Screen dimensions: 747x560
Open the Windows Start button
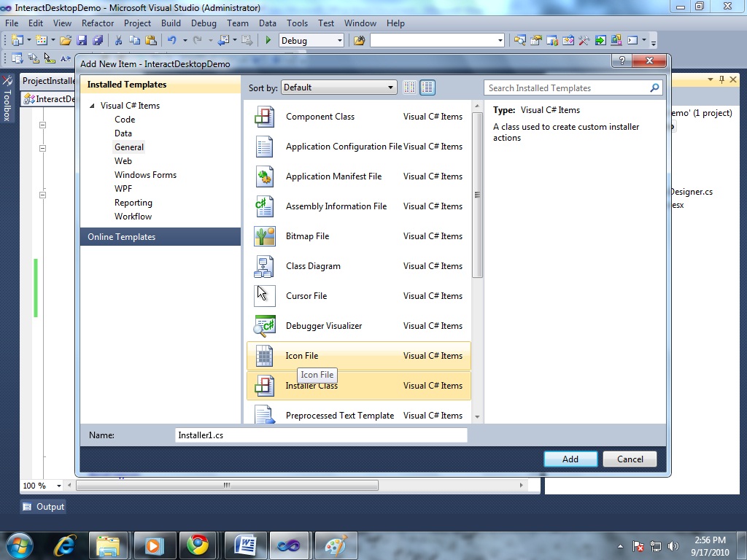tap(20, 545)
